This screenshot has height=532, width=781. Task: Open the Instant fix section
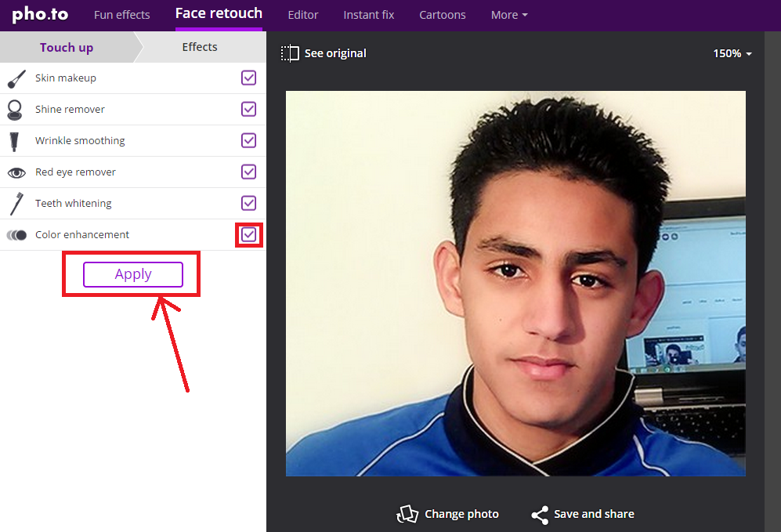[369, 15]
